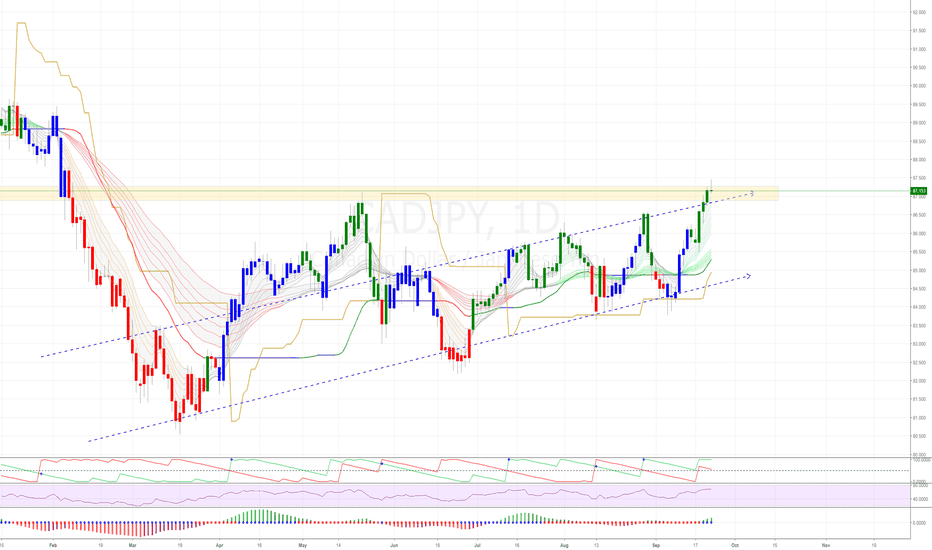Screen dimensions: 932x550
Task: Click the 86.000 price axis label
Action: (x=919, y=234)
